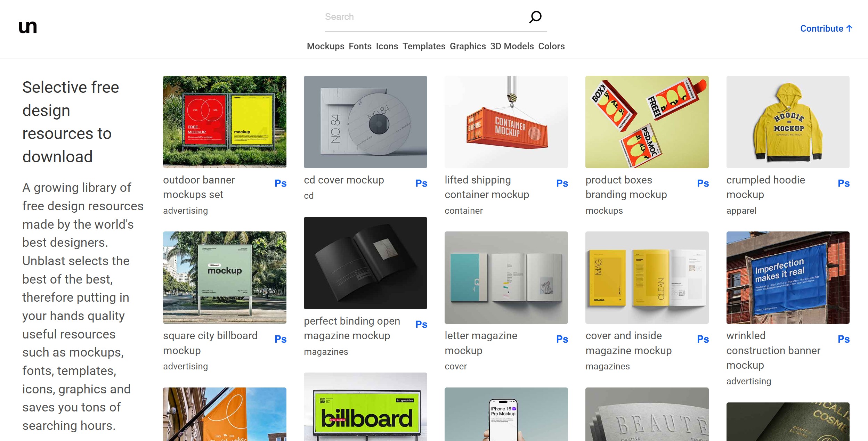
Task: Click Ps icon beside square city billboard mockup
Action: point(281,339)
